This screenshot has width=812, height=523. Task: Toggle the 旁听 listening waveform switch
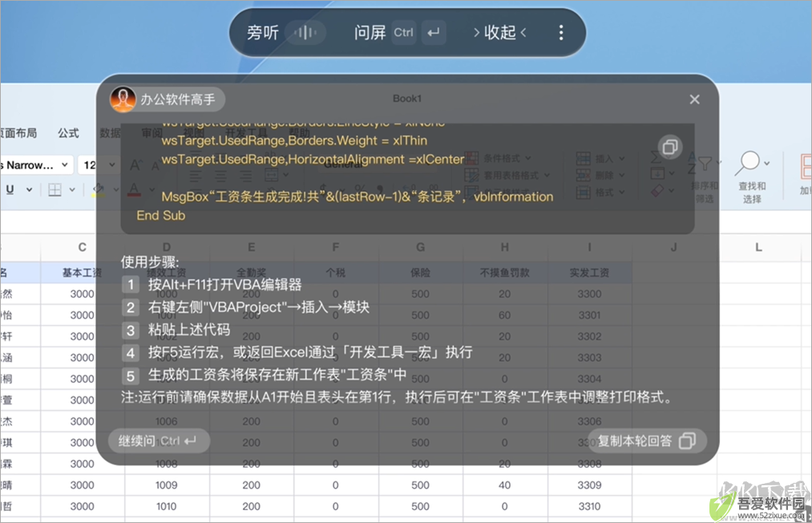(305, 33)
